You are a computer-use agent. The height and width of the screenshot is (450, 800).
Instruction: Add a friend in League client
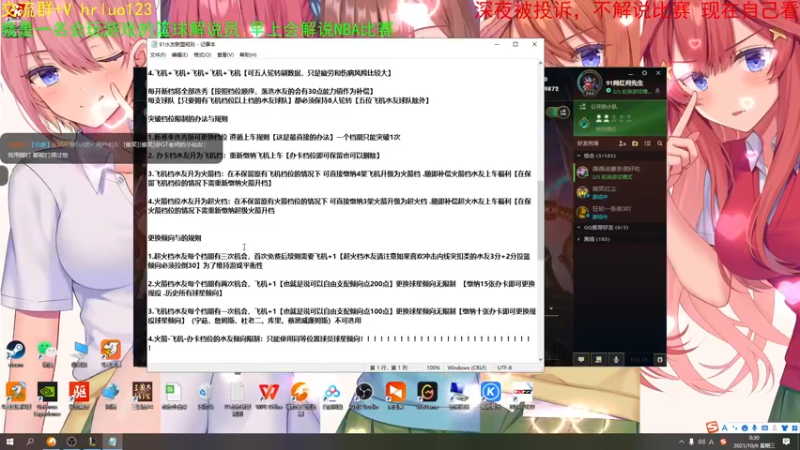point(622,144)
